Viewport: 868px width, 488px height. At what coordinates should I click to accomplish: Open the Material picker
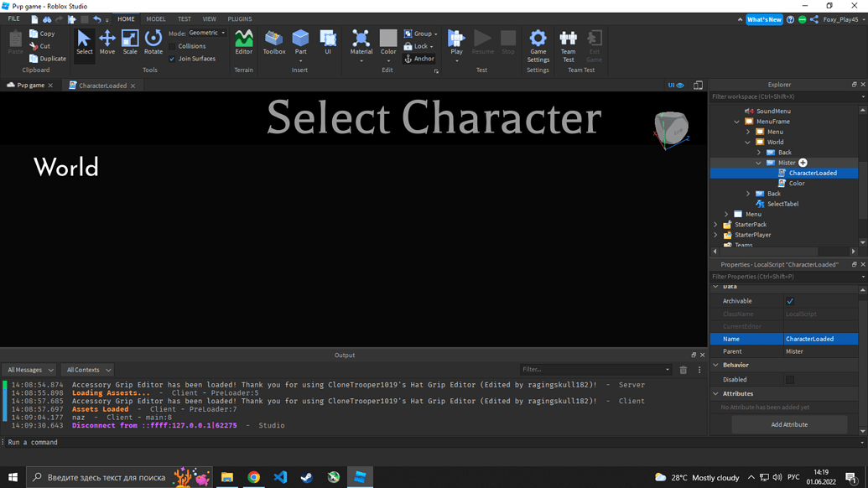click(361, 43)
